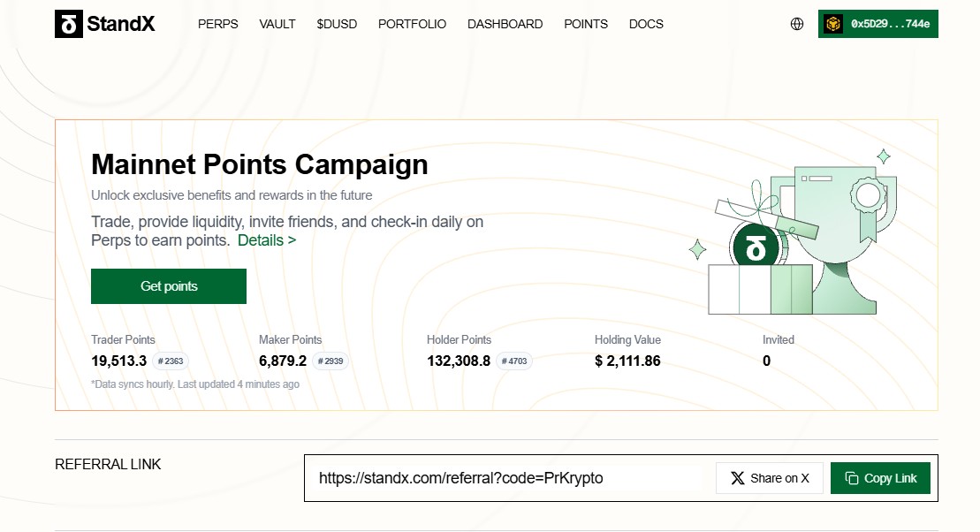The height and width of the screenshot is (532, 980).
Task: Click the #2939 maker rank badge
Action: pyautogui.click(x=330, y=361)
